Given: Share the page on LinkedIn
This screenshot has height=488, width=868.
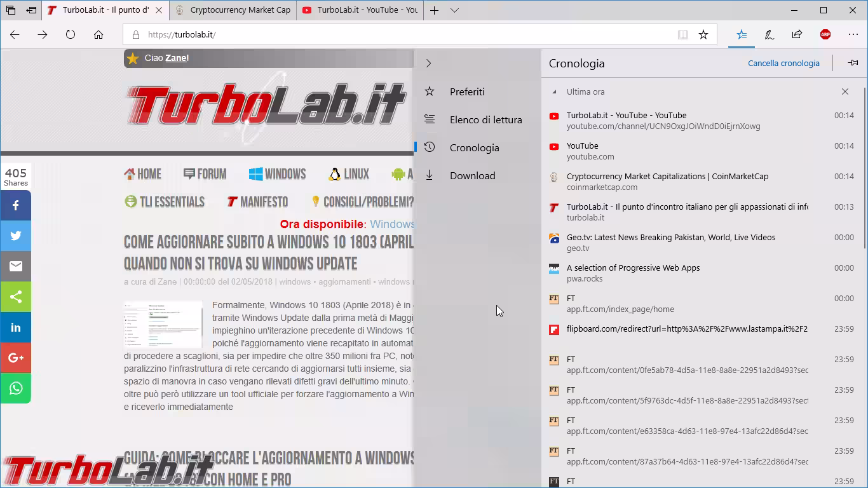Looking at the screenshot, I should (16, 327).
